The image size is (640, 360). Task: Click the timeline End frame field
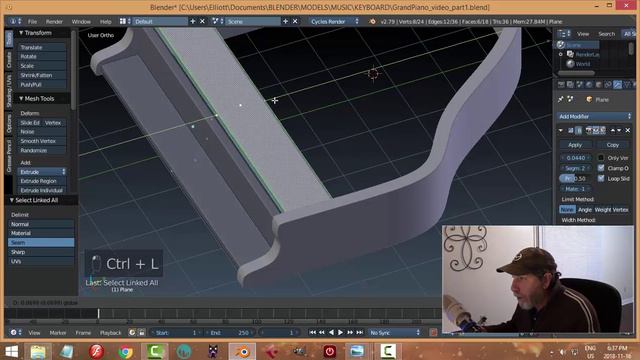(230, 333)
